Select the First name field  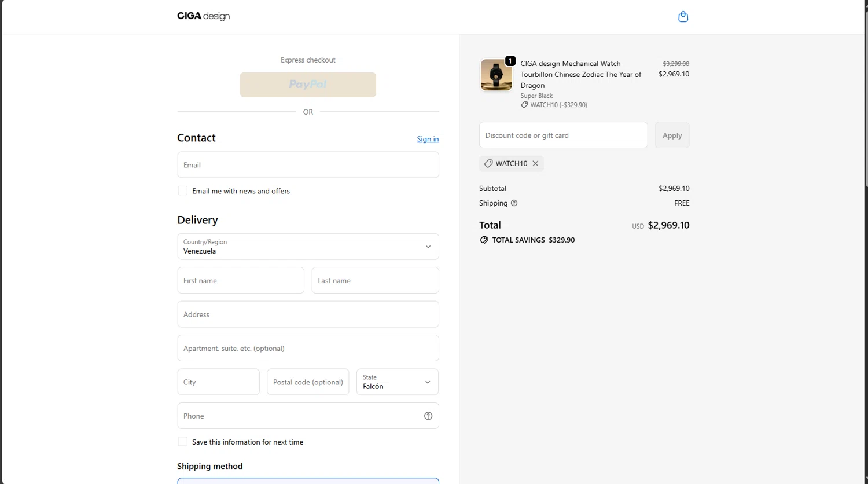(x=241, y=280)
